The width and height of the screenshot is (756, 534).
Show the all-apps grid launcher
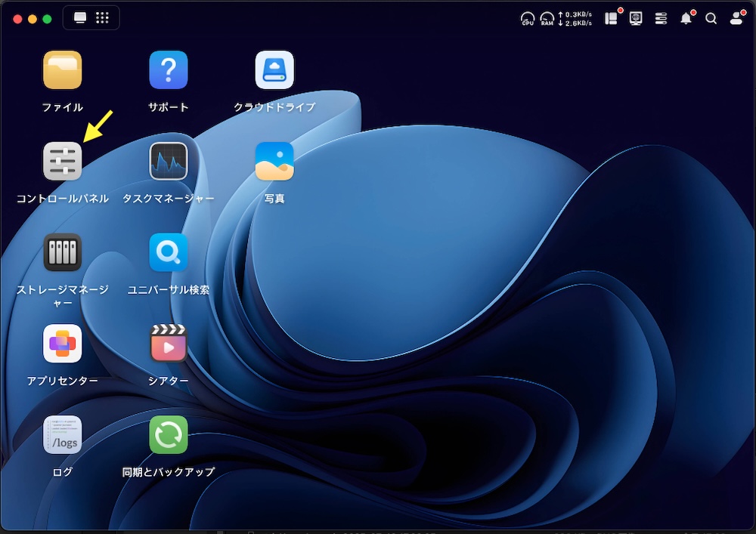(102, 18)
